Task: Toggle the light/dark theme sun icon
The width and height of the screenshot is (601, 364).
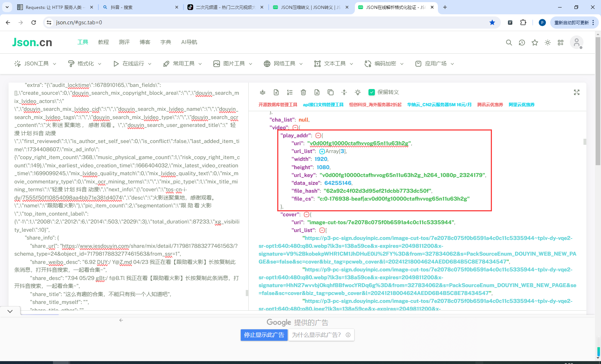Action: coord(548,43)
